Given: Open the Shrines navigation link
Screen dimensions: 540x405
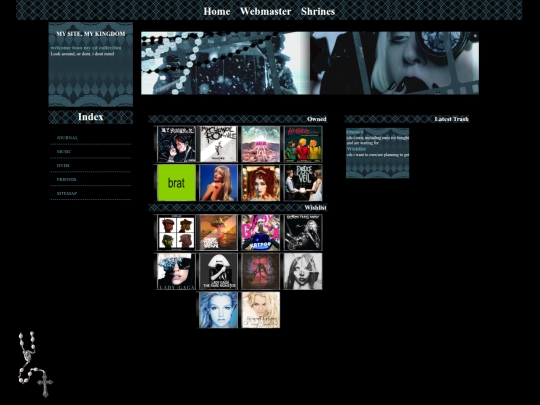Looking at the screenshot, I should click(318, 11).
